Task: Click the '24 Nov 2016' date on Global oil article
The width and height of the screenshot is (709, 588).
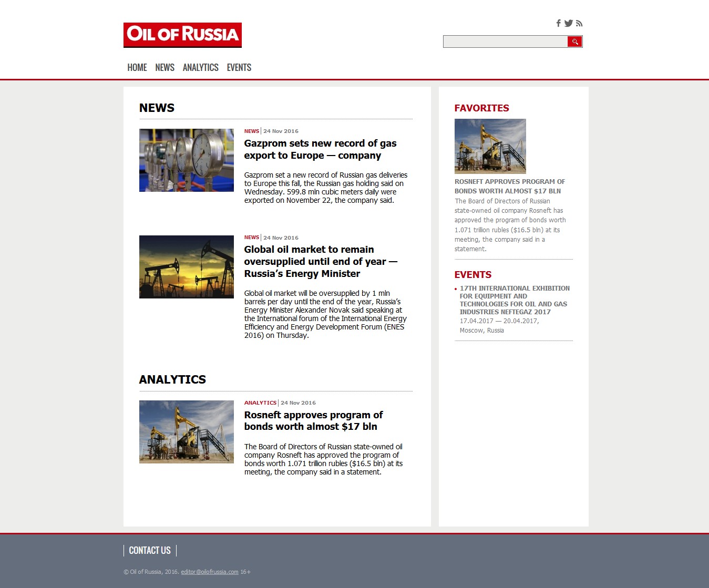Action: tap(281, 238)
